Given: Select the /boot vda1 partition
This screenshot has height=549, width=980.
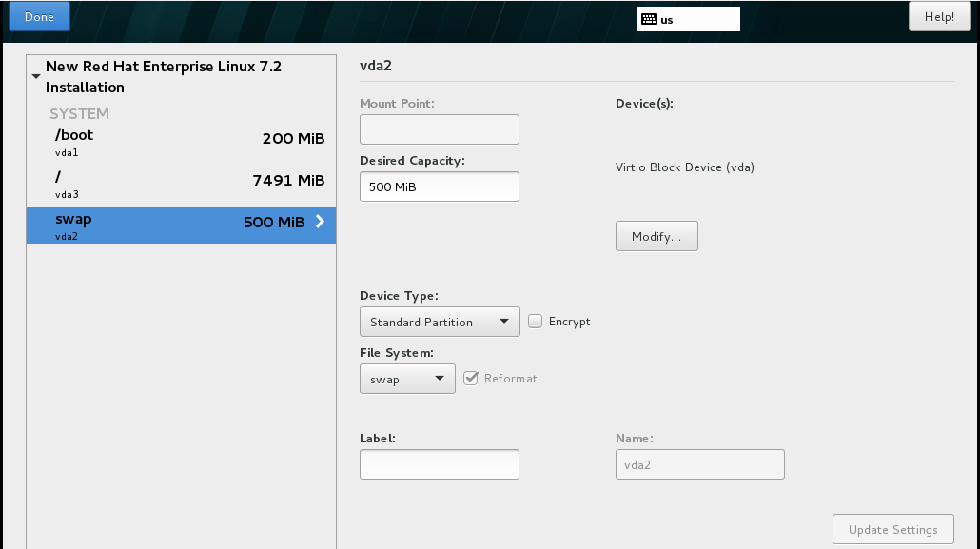Looking at the screenshot, I should [181, 142].
